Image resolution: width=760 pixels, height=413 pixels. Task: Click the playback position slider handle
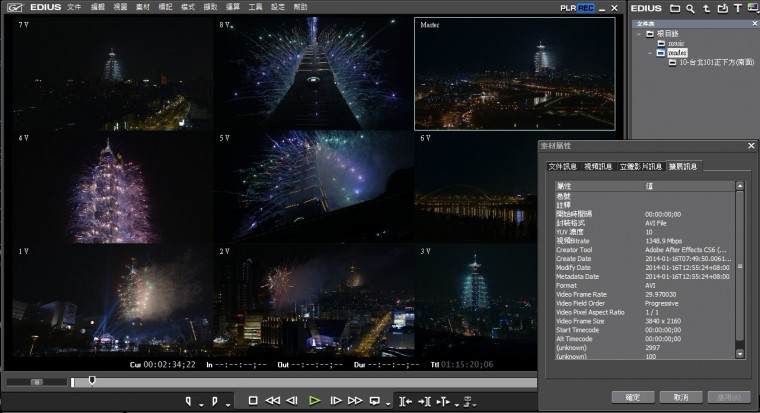[92, 380]
